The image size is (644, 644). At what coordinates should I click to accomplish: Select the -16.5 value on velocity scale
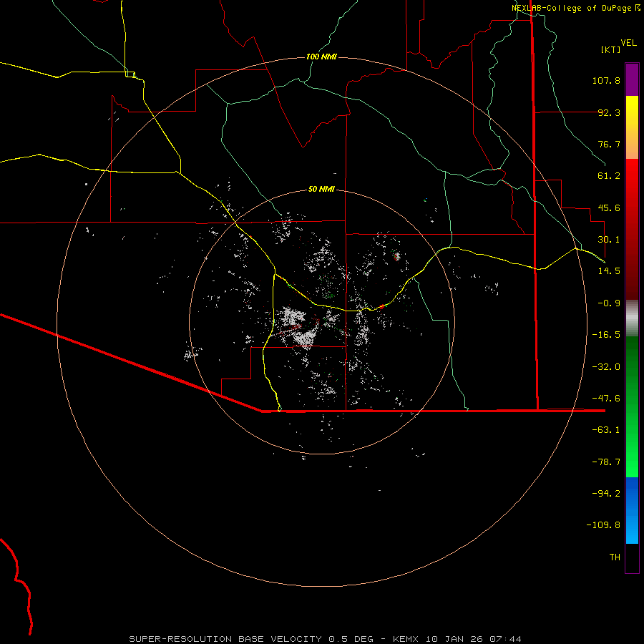(606, 335)
